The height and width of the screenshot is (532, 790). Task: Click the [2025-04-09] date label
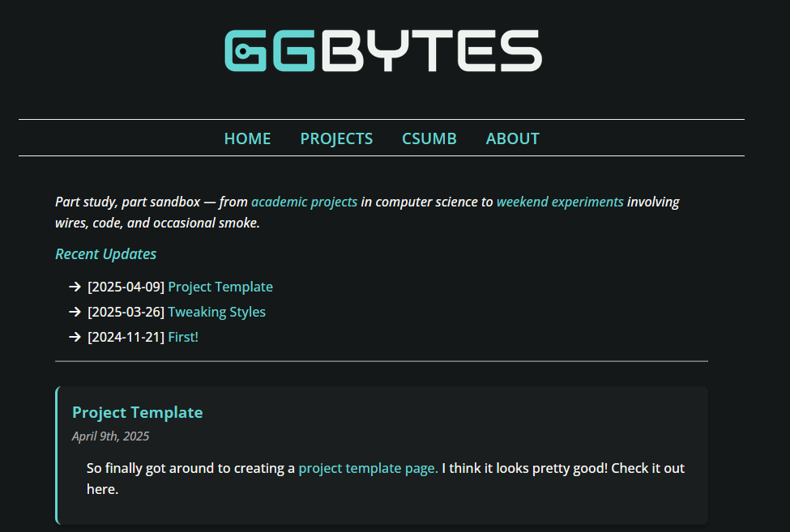coord(126,287)
